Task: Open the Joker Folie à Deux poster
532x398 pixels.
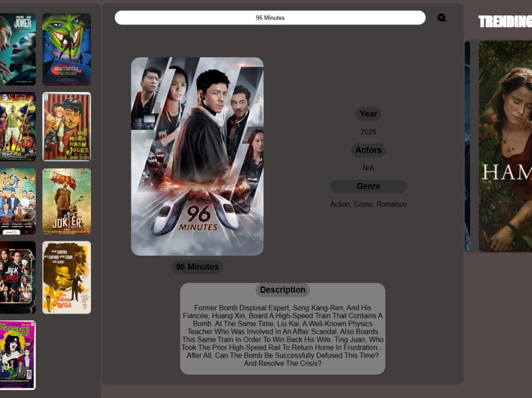Action: click(18, 49)
